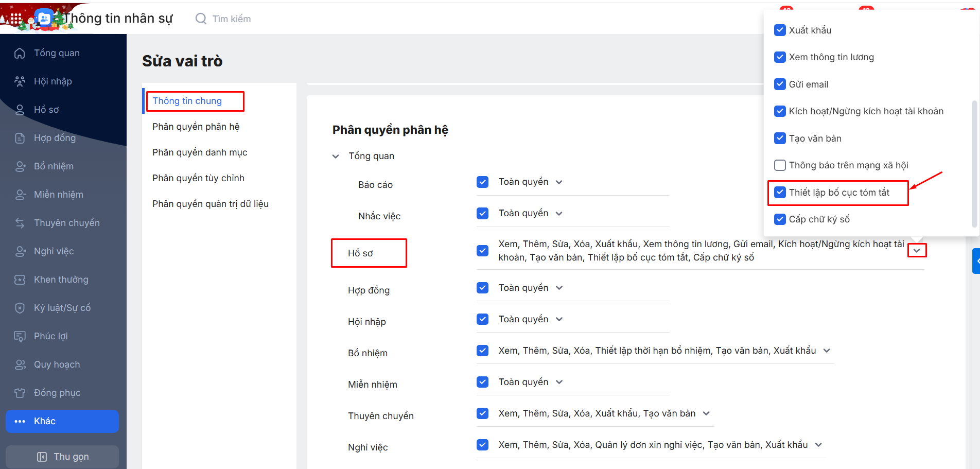Click the Hội nhập sidebar icon
This screenshot has width=980, height=469.
[20, 81]
